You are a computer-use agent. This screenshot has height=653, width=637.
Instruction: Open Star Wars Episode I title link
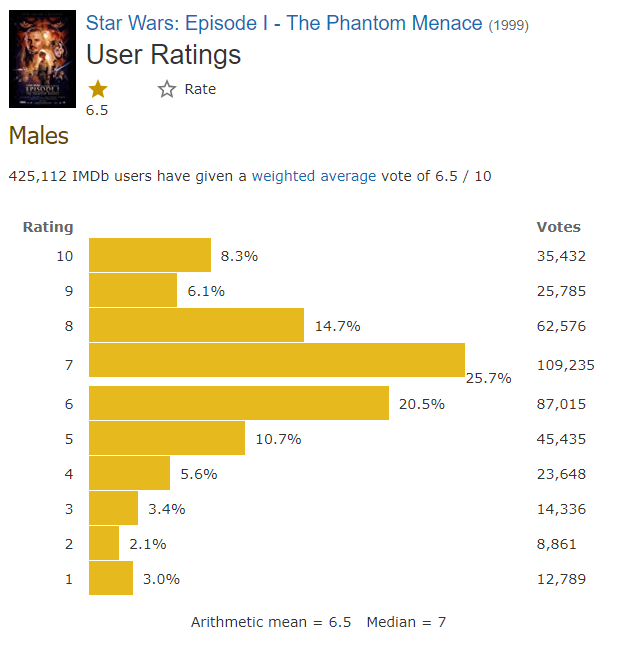(x=283, y=23)
